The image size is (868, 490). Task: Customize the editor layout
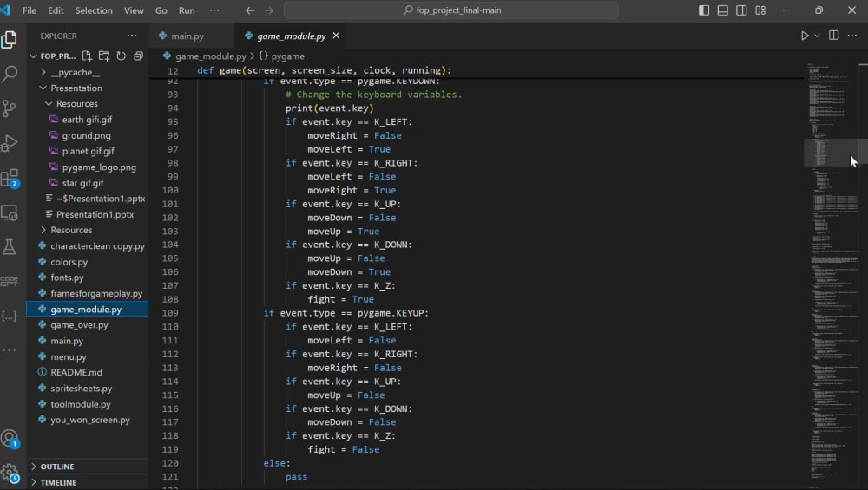click(760, 10)
